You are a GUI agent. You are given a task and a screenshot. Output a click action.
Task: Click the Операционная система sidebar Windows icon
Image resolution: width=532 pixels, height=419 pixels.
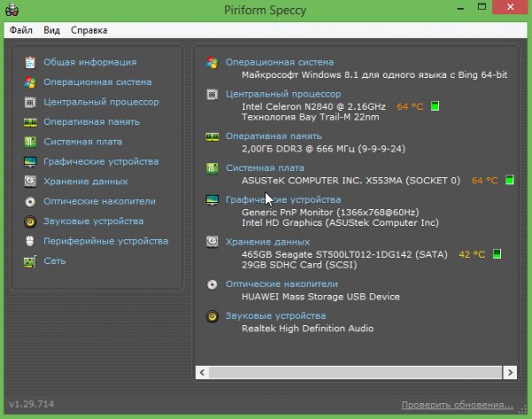point(30,82)
